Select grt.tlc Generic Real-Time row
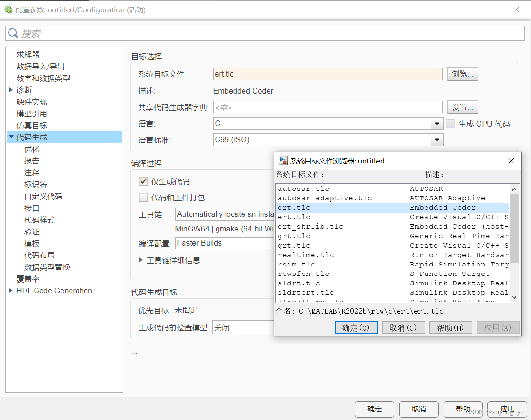The width and height of the screenshot is (531, 420). point(393,236)
